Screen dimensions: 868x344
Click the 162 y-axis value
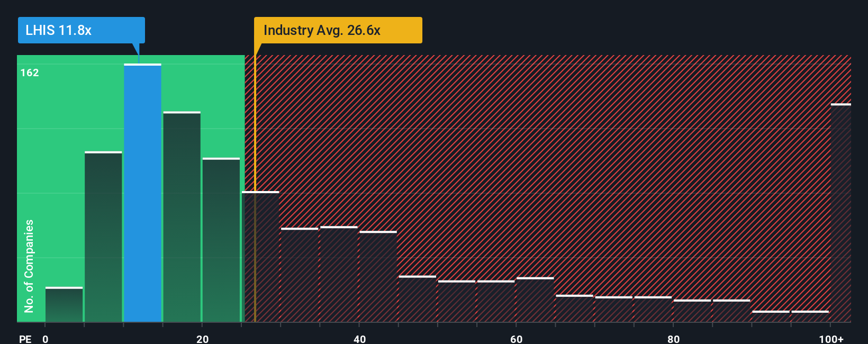point(30,73)
